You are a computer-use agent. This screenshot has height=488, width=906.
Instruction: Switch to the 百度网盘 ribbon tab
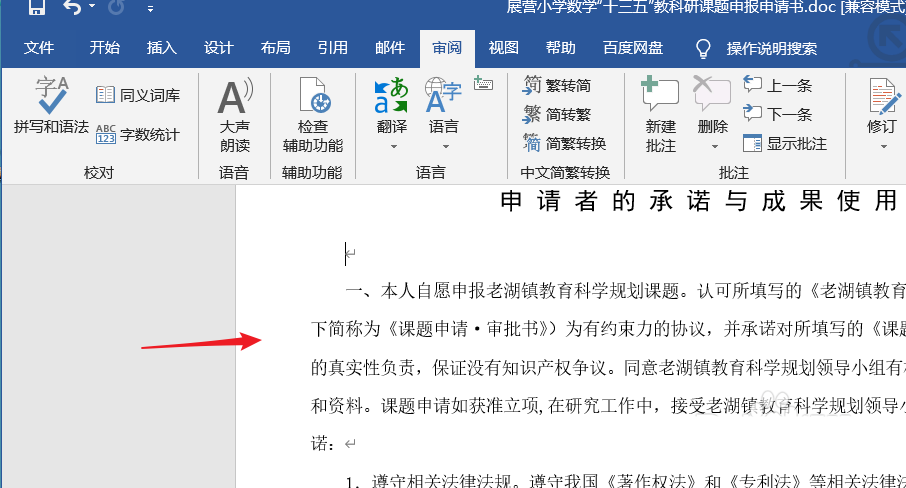(633, 48)
